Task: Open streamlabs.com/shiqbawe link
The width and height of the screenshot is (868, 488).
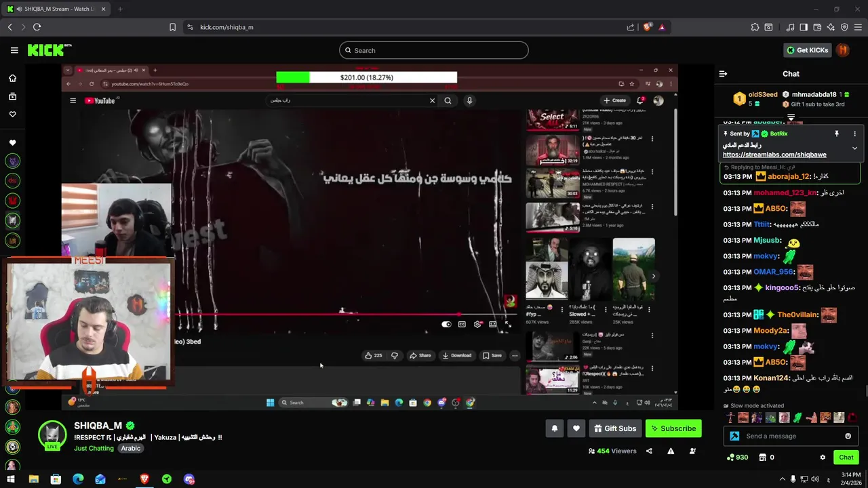Action: pyautogui.click(x=774, y=155)
